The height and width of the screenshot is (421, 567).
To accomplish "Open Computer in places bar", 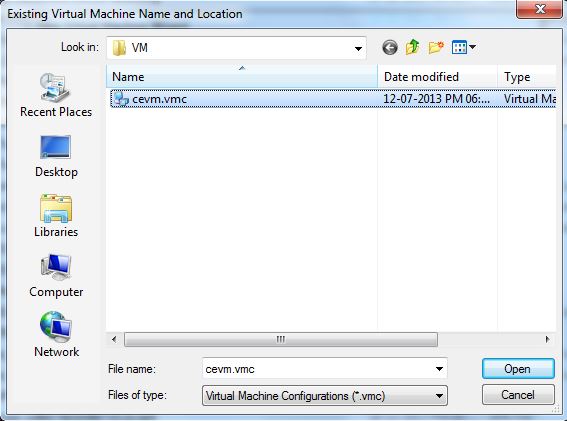I will pos(56,276).
